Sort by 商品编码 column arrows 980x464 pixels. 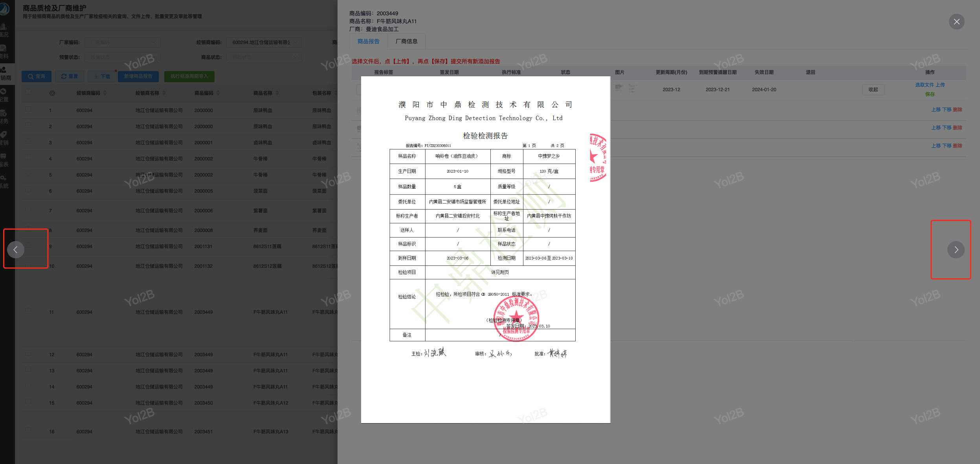218,93
